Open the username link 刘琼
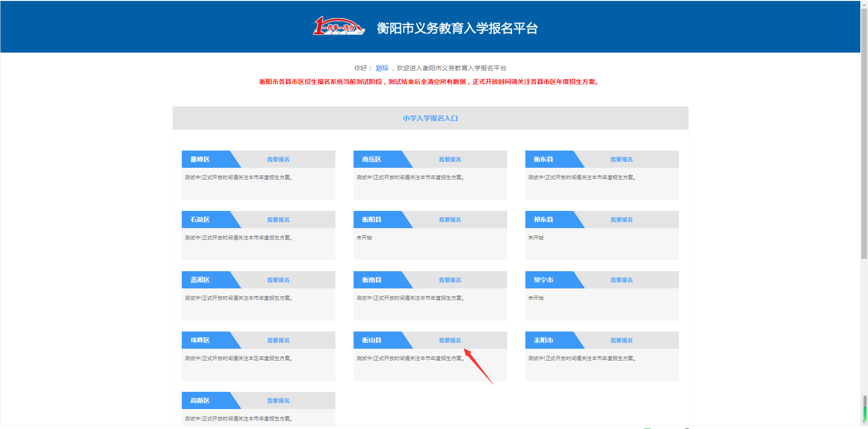Viewport: 868px width, 429px height. coord(382,68)
